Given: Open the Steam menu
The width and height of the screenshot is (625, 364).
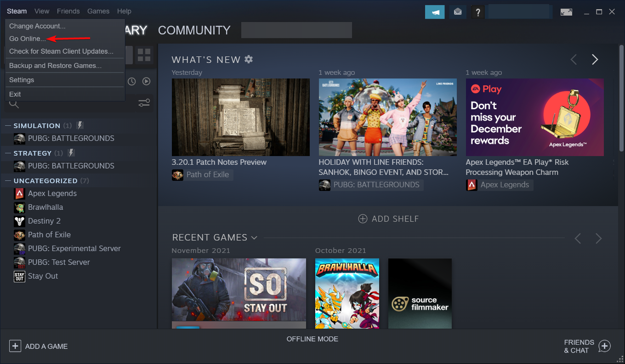Looking at the screenshot, I should click(17, 11).
